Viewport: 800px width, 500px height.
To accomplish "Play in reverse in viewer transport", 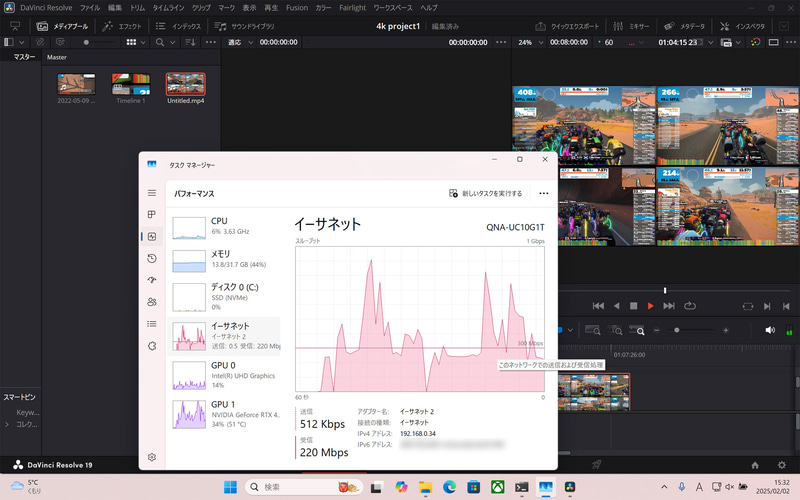I will (616, 306).
